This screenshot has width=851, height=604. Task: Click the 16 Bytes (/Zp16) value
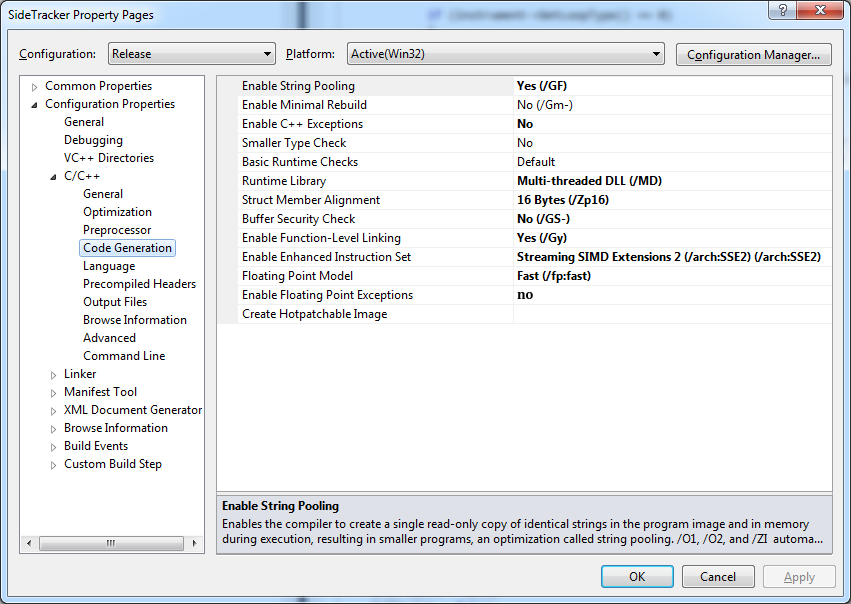[x=563, y=200]
